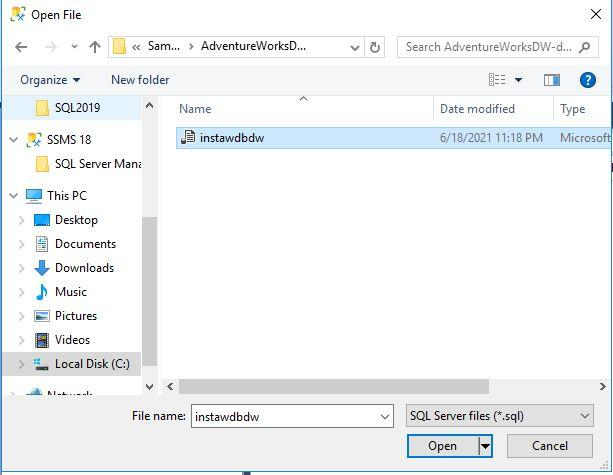Go back to the previous folder
The height and width of the screenshot is (475, 613).
coord(21,47)
